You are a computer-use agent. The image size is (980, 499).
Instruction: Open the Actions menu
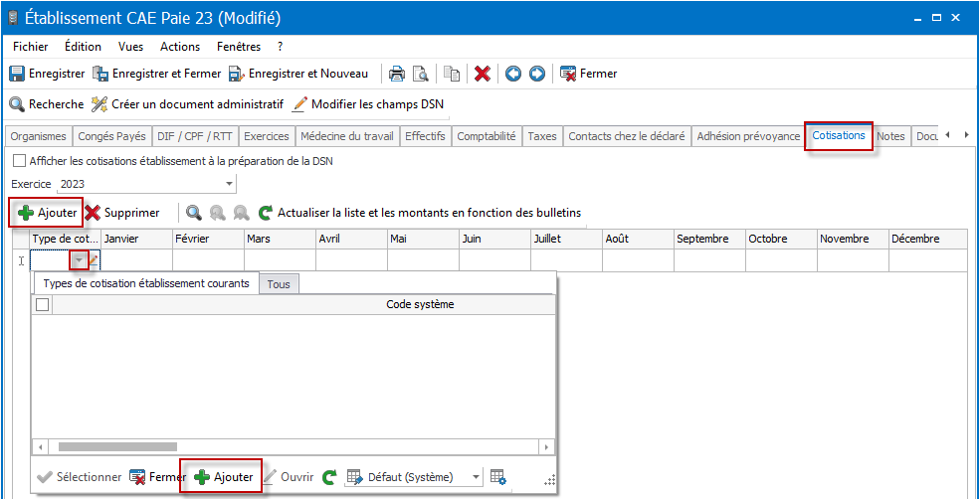(x=180, y=47)
